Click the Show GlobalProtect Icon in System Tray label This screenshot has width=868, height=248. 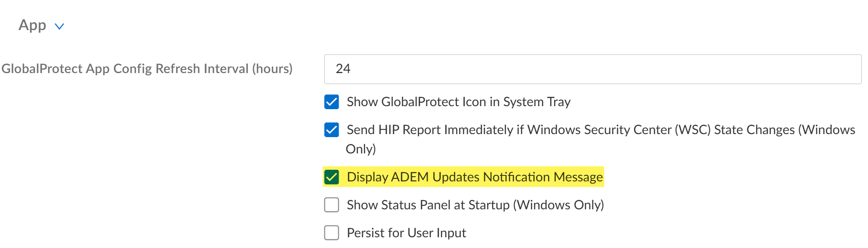point(458,102)
